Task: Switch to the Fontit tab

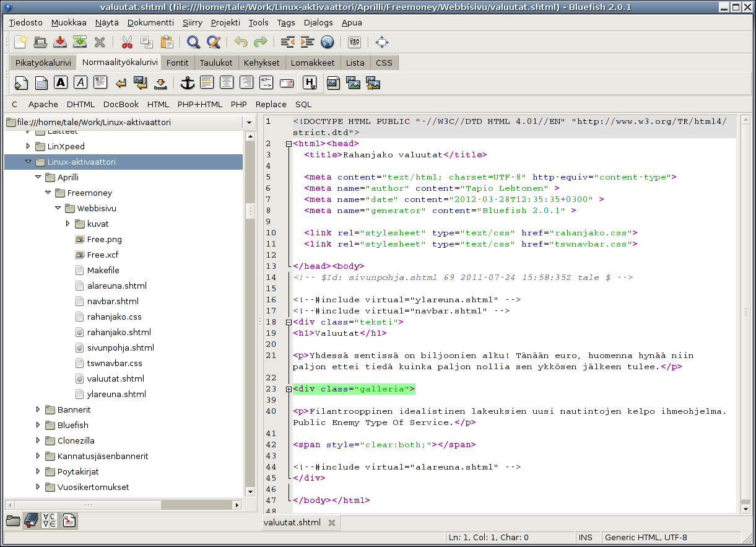Action: click(178, 63)
